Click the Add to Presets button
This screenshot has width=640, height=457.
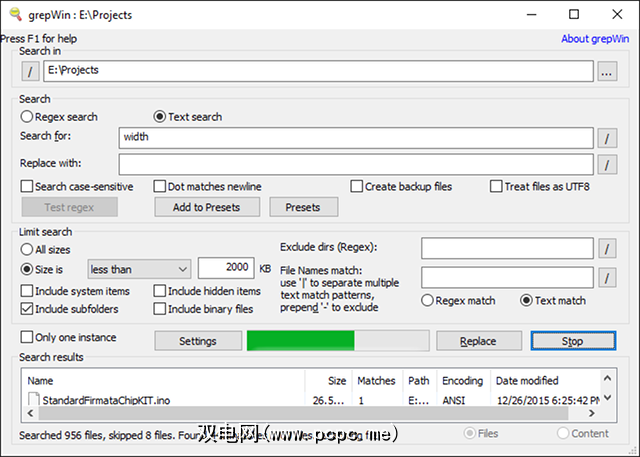[207, 207]
